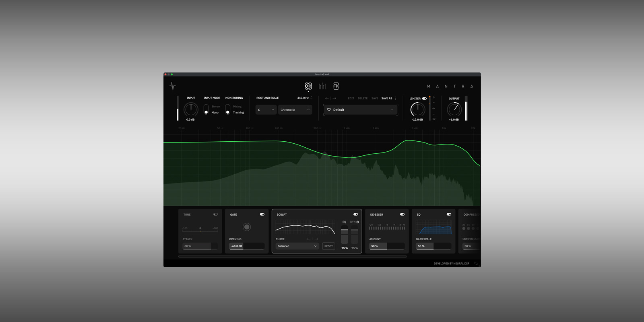Click the Neural DSP waveform logo icon
644x322 pixels.
click(173, 86)
